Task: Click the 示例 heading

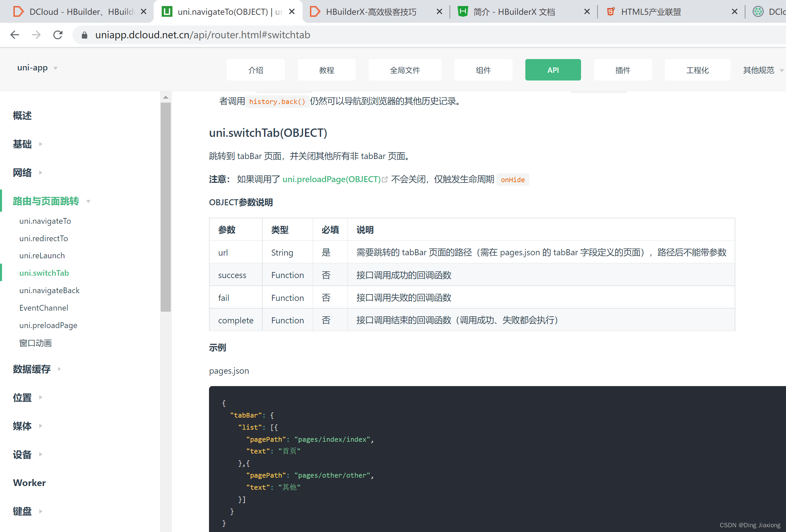Action: [217, 347]
